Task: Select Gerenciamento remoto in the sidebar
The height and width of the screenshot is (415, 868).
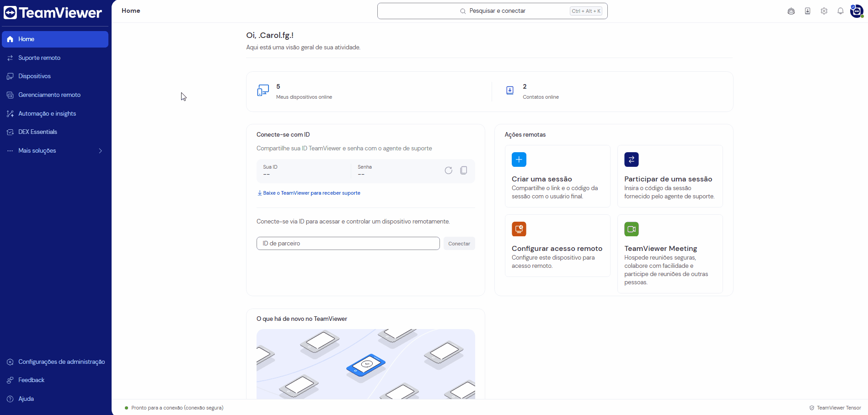Action: (55, 95)
